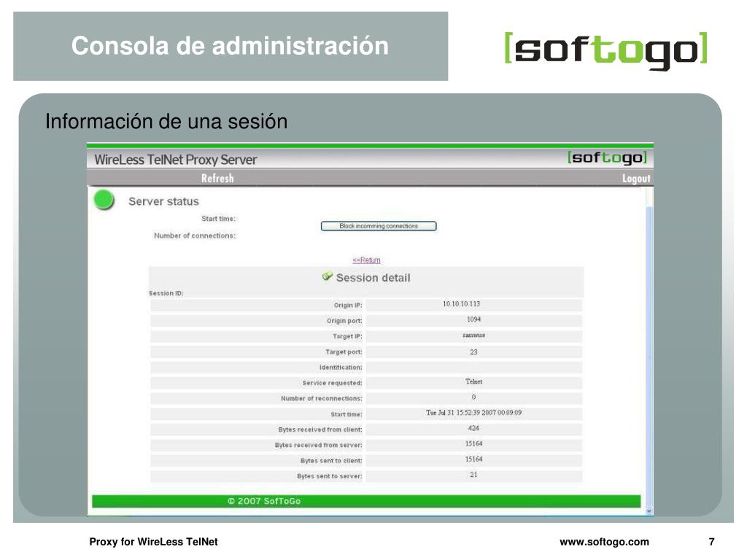Image resolution: width=747 pixels, height=560 pixels.
Task: Select the Service requested value Telnet
Action: tap(473, 381)
